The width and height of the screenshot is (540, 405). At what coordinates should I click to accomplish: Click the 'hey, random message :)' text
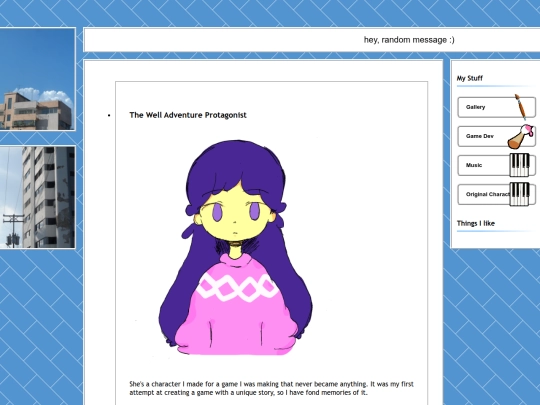(409, 40)
